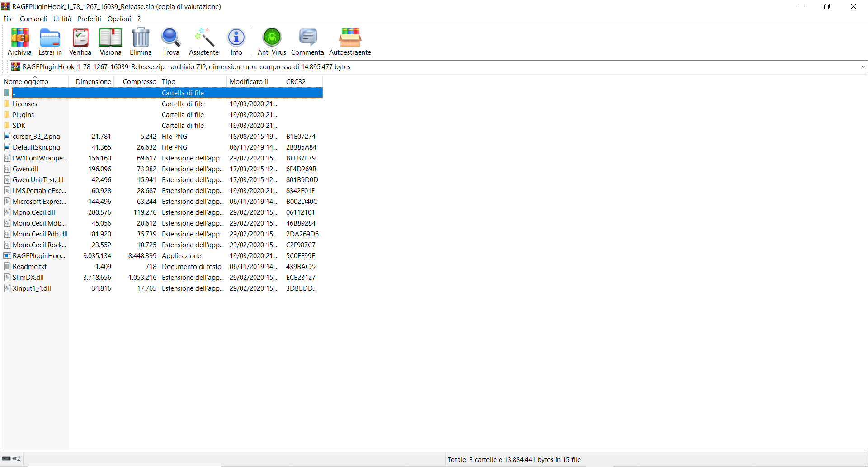This screenshot has width=868, height=467.
Task: Open the Utilità menu
Action: coord(62,19)
